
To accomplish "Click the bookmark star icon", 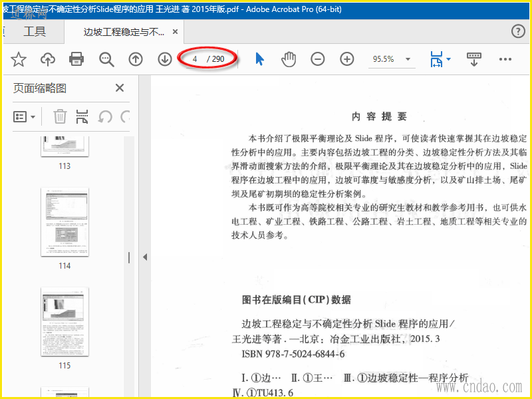I will point(19,59).
